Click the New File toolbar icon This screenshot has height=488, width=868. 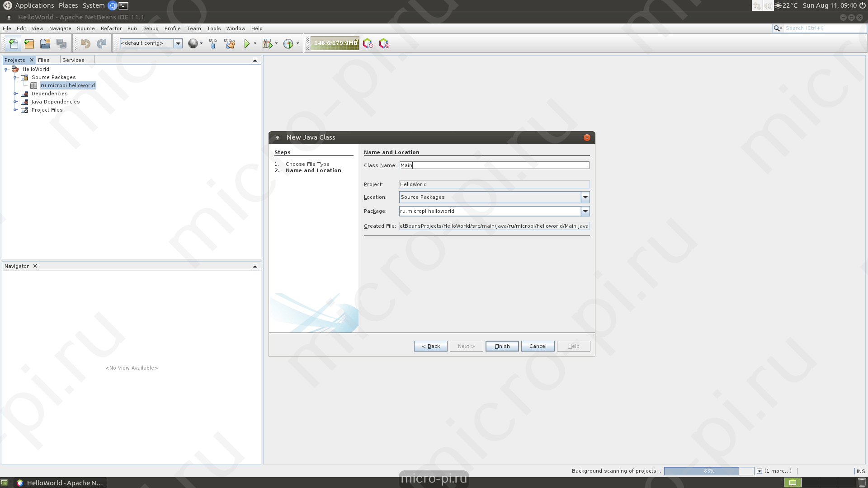click(x=13, y=44)
